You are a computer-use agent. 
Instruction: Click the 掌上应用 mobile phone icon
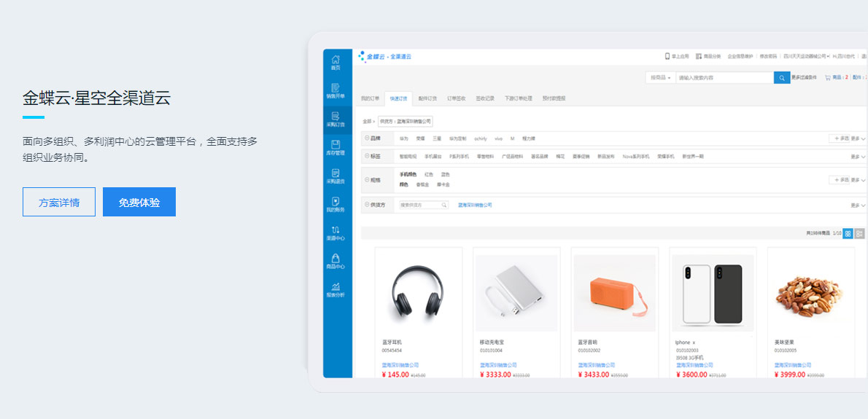point(667,56)
